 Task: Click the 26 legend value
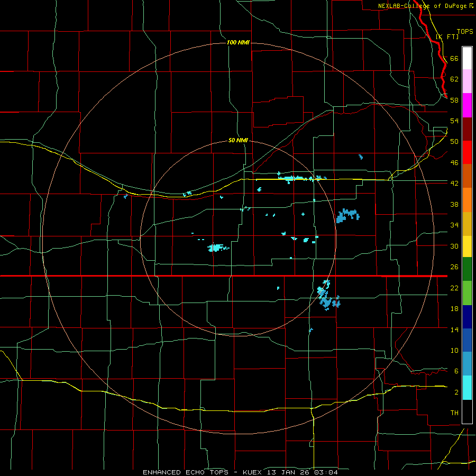click(x=454, y=267)
